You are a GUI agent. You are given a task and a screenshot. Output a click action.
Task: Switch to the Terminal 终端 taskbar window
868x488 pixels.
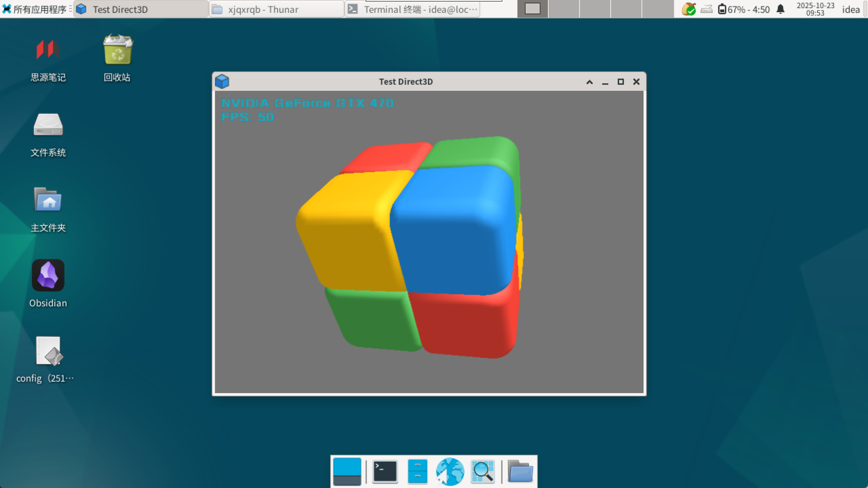tap(413, 9)
